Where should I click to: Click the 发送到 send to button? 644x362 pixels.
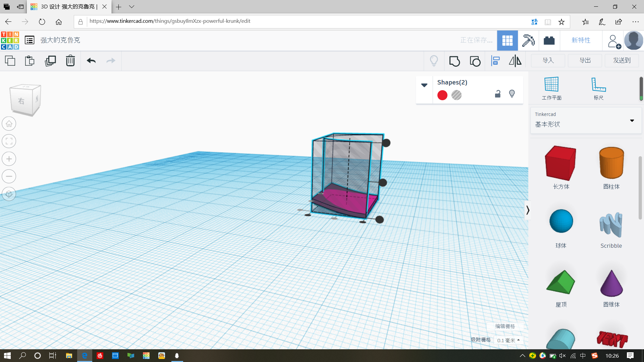pos(622,61)
